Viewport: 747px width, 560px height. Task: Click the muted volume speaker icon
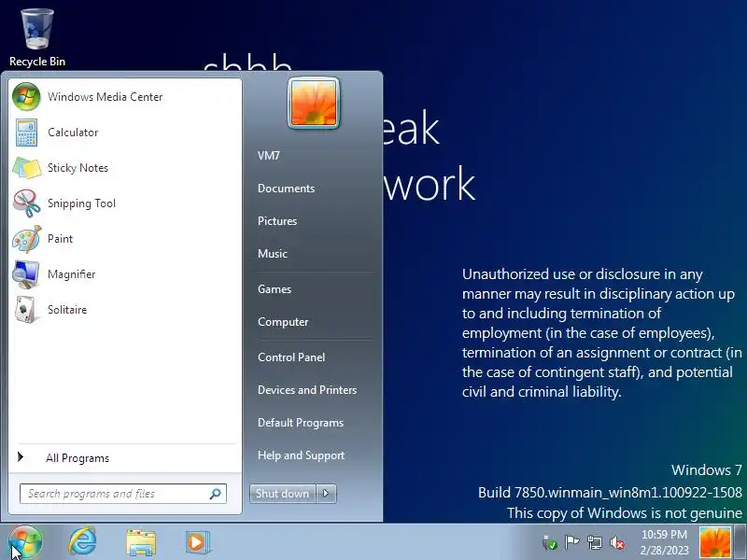point(617,542)
